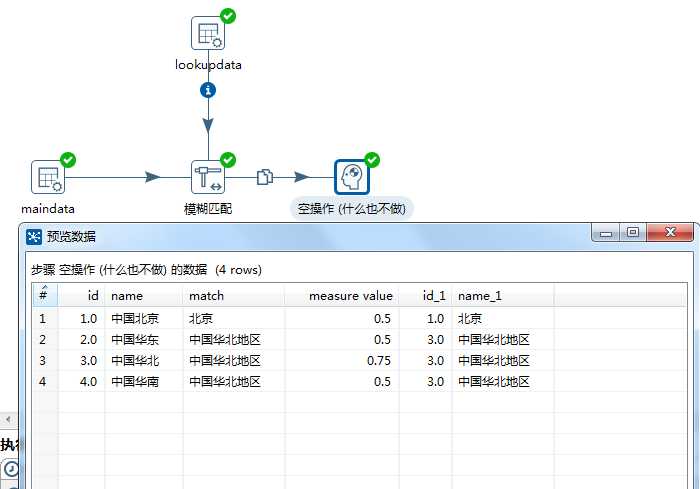
Task: Select id cell 2.0 in row 2
Action: [x=81, y=339]
